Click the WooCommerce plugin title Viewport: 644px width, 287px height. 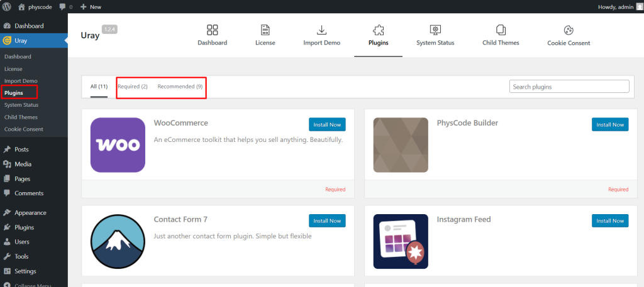pos(181,123)
